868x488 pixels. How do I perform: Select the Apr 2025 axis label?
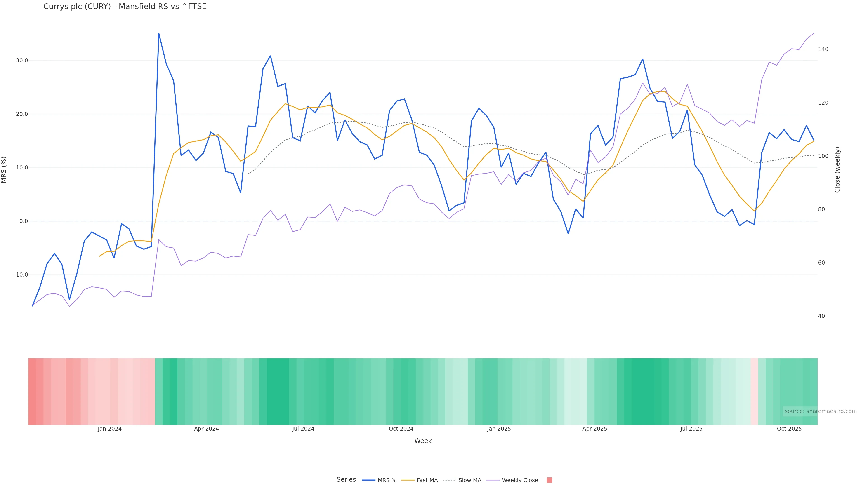click(594, 429)
